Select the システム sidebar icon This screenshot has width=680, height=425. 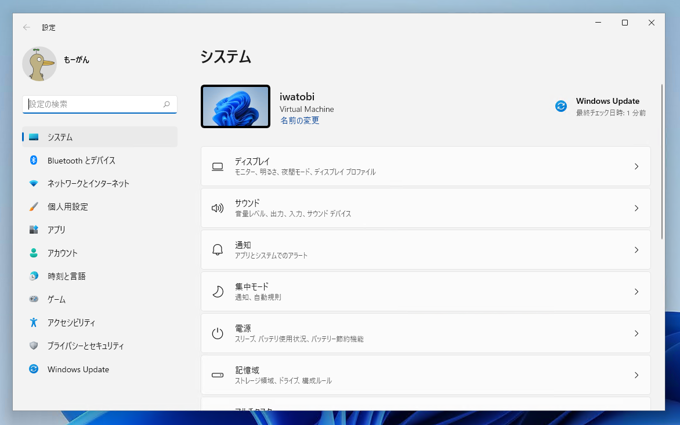(33, 137)
